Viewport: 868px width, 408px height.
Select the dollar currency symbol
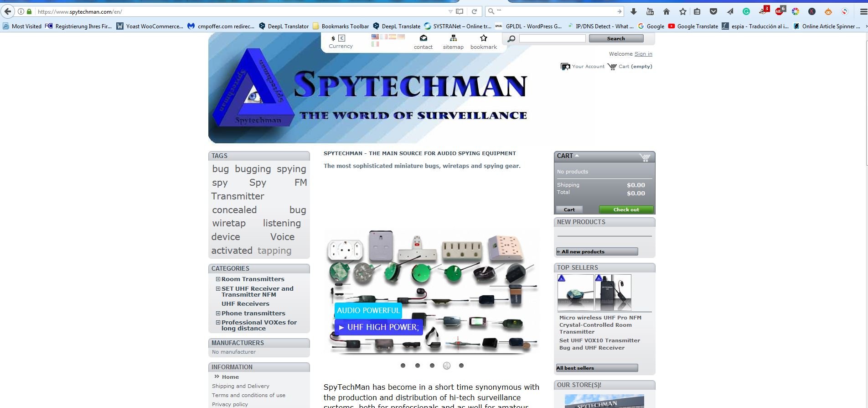tap(333, 38)
